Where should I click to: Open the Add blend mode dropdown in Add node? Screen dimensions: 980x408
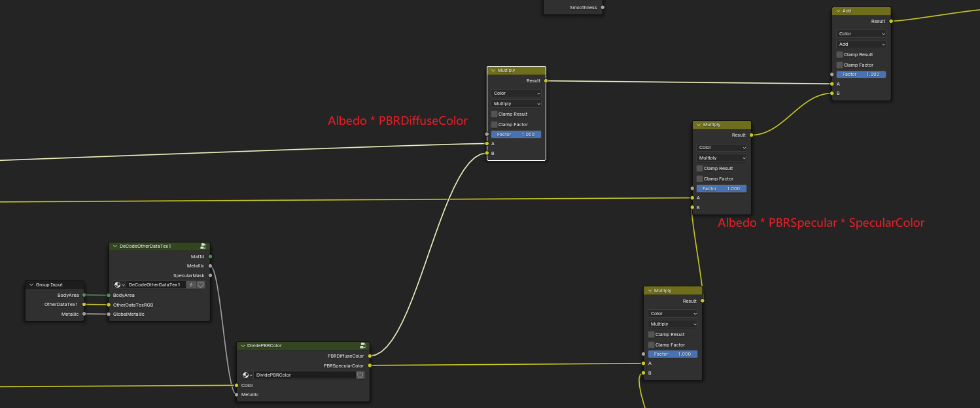click(x=861, y=44)
